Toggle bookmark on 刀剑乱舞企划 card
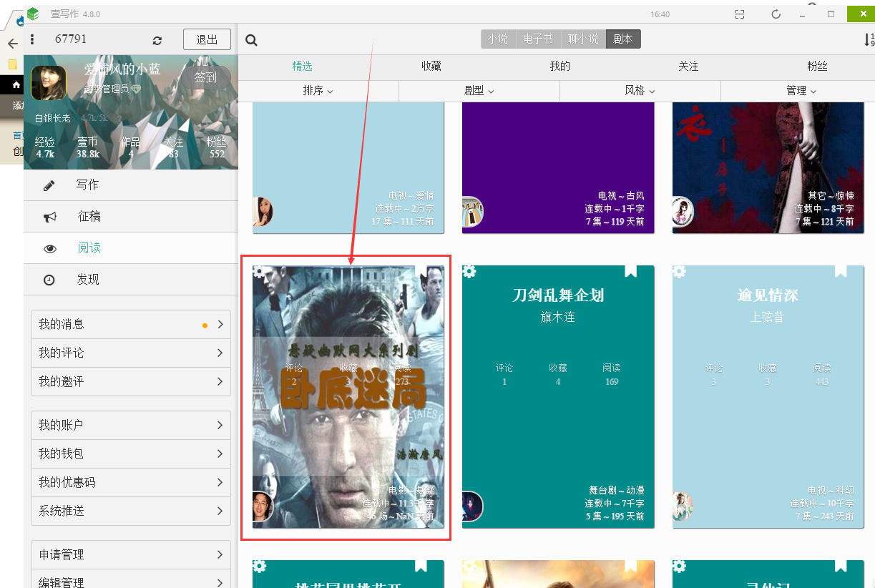875x588 pixels. tap(630, 271)
